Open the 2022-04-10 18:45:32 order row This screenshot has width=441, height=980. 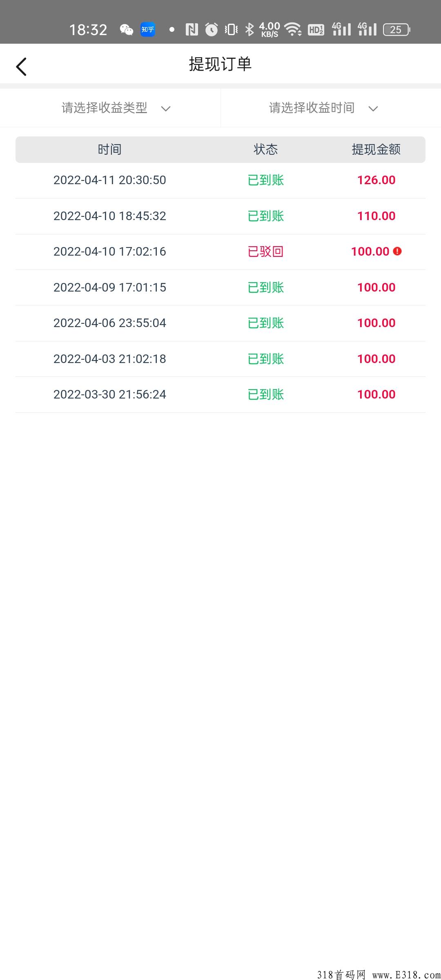220,216
